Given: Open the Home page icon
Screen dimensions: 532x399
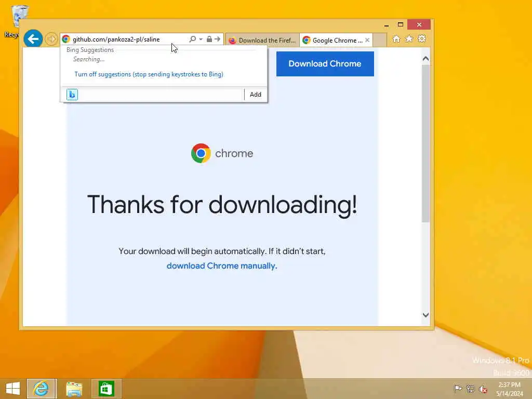Looking at the screenshot, I should tap(396, 38).
